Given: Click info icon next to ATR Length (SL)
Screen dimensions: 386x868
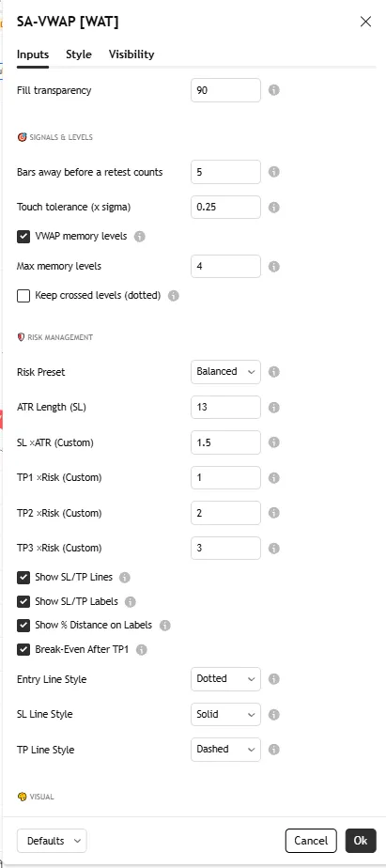Looking at the screenshot, I should [273, 408].
